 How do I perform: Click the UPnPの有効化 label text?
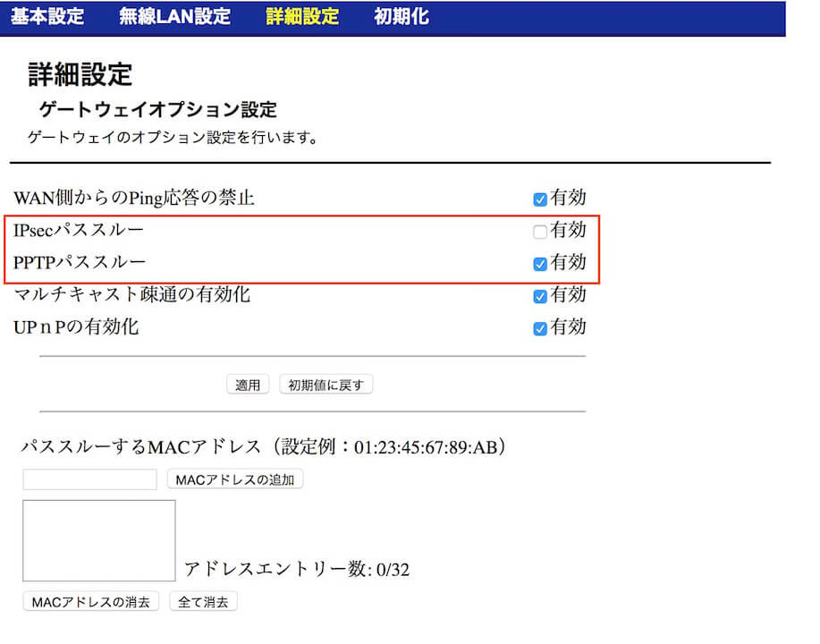(76, 327)
